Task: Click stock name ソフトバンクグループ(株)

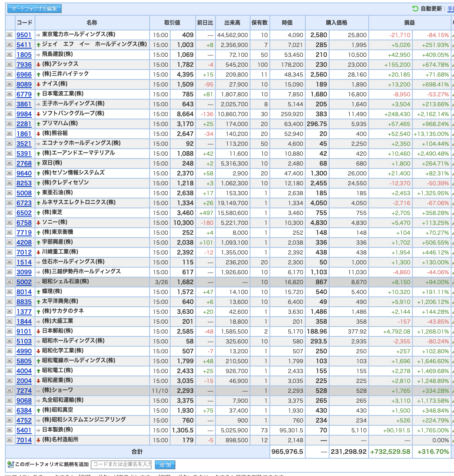Action: 73,114
